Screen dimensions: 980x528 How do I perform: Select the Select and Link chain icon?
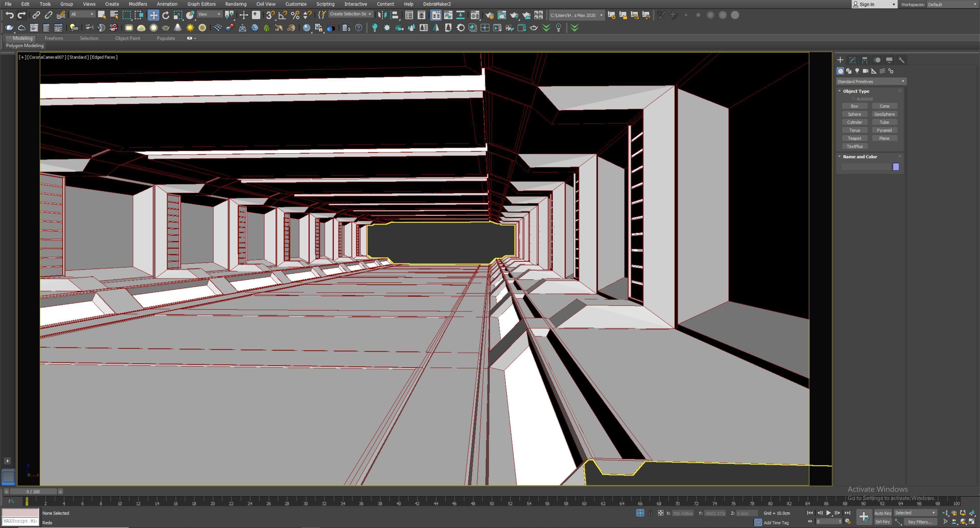point(36,15)
